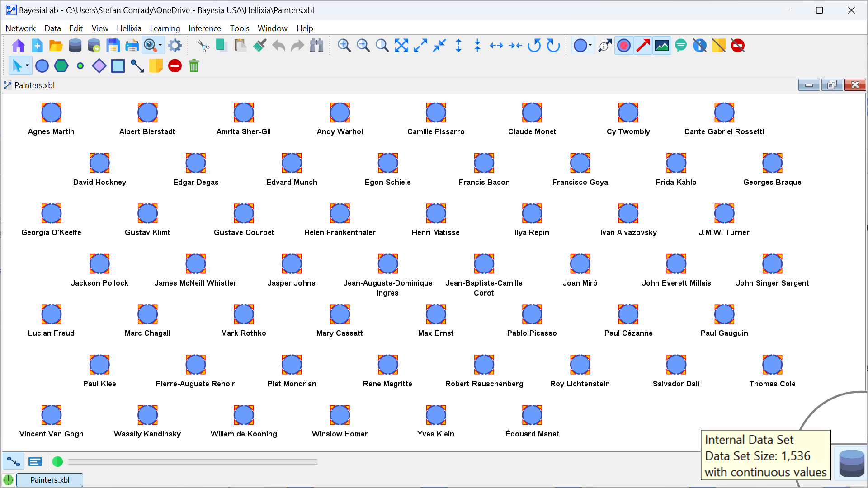Click the binoculars search icon
The image size is (868, 488).
(316, 46)
